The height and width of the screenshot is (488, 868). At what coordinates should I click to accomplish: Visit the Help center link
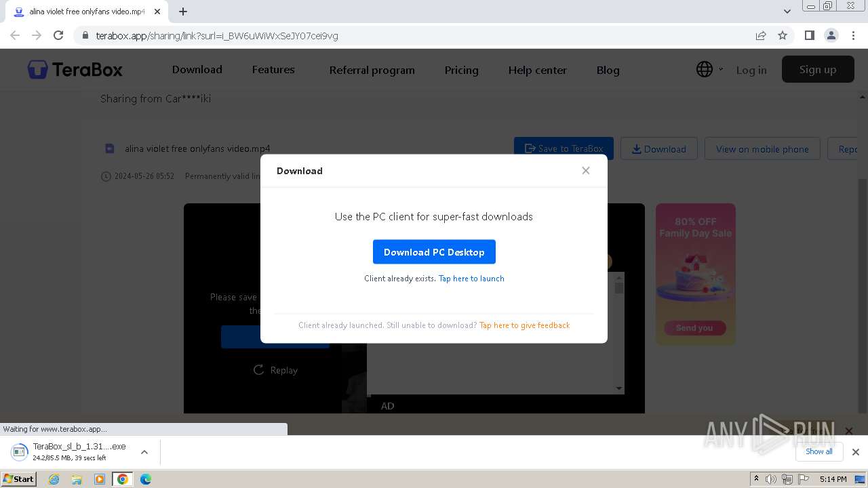(538, 70)
